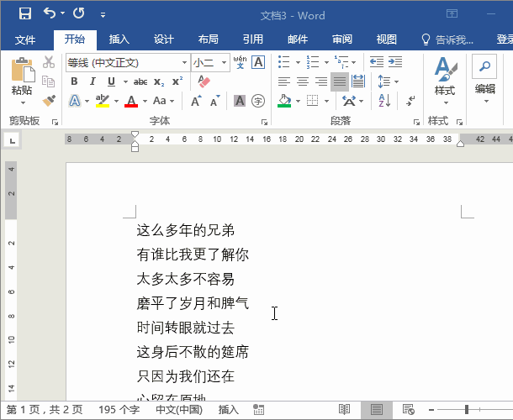Toggle underline formatting
Image resolution: width=513 pixels, height=420 pixels.
coord(112,81)
